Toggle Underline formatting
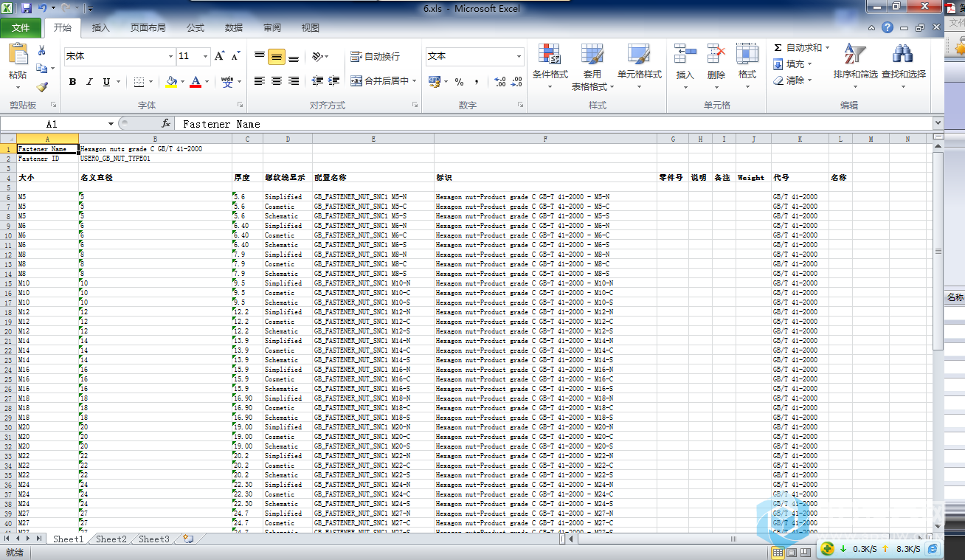This screenshot has height=560, width=965. click(x=106, y=82)
